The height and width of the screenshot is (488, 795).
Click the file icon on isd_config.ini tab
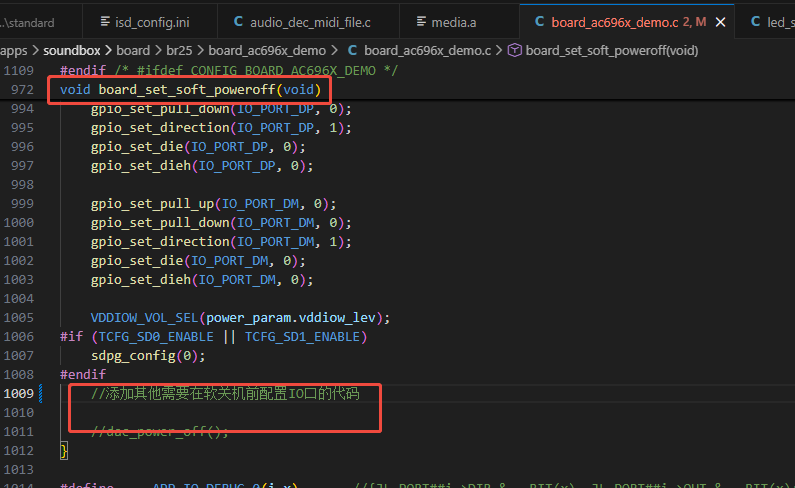105,22
